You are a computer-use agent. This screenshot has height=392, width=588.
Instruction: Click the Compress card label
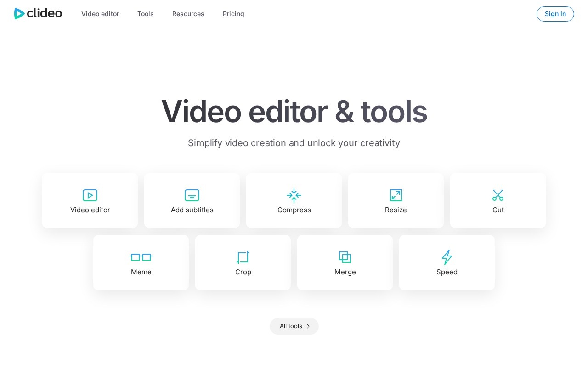click(x=294, y=210)
